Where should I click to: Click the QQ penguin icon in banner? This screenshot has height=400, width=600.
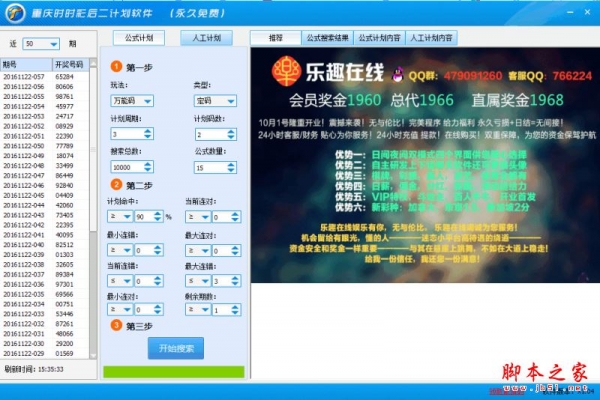pyautogui.click(x=398, y=74)
